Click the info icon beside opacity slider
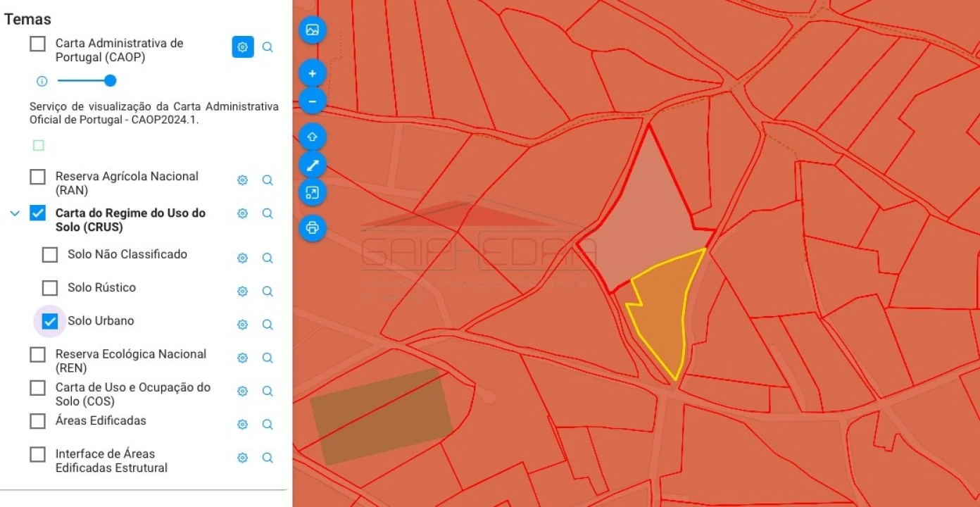The width and height of the screenshot is (980, 507). pos(42,81)
